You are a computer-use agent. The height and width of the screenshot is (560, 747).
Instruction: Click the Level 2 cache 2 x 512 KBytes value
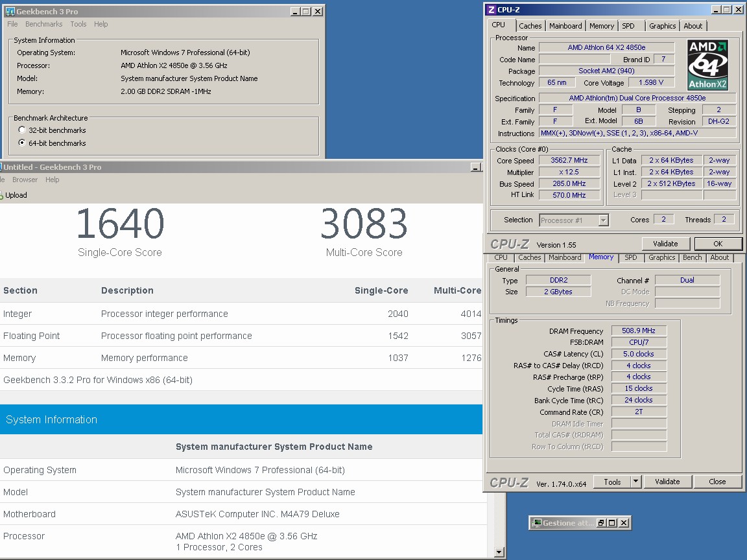point(671,183)
